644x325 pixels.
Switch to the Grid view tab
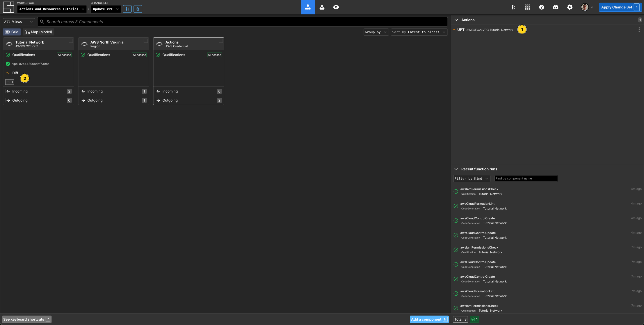tap(12, 32)
